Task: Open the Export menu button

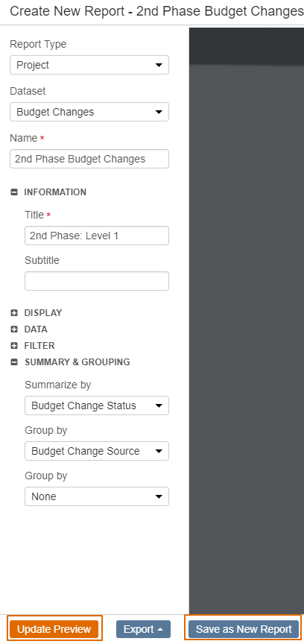Action: pos(143,629)
